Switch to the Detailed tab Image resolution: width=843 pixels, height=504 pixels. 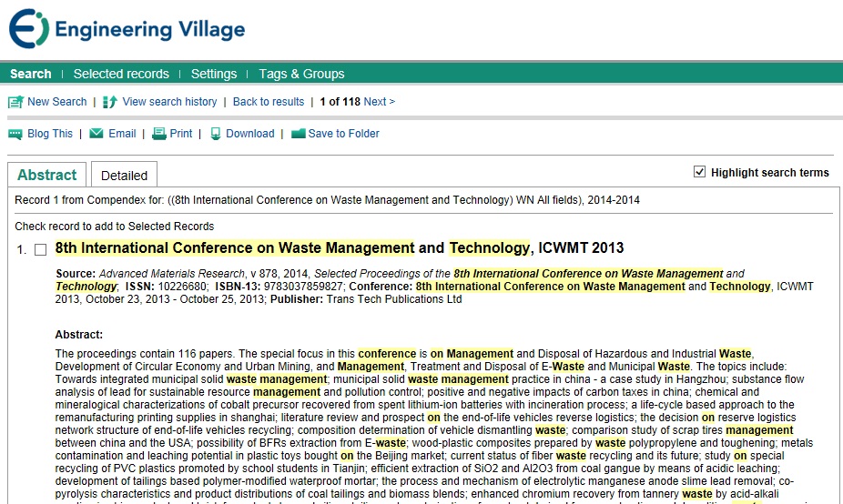(x=124, y=176)
